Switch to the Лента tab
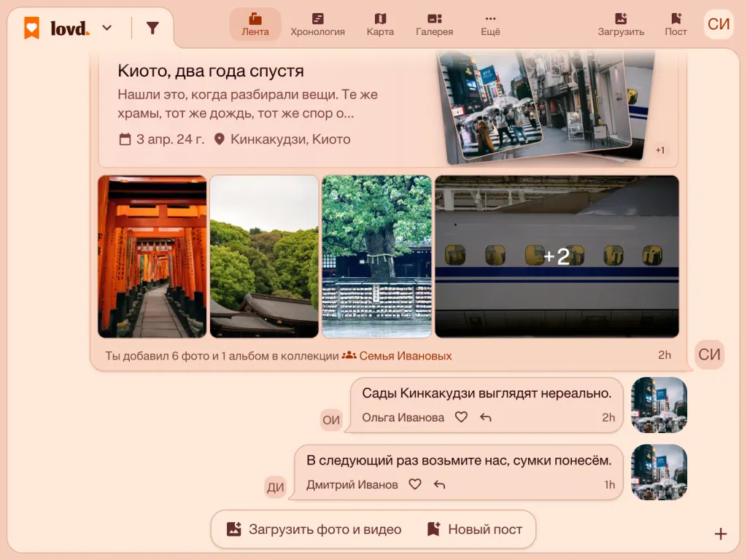 tap(255, 24)
